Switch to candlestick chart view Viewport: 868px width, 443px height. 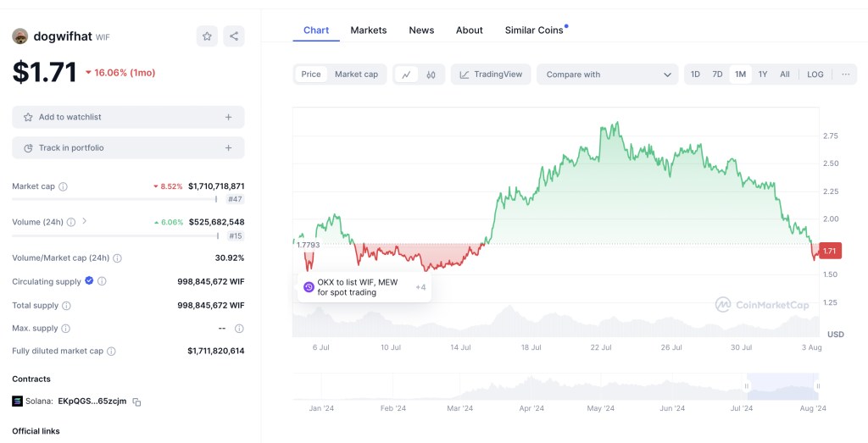(x=431, y=75)
